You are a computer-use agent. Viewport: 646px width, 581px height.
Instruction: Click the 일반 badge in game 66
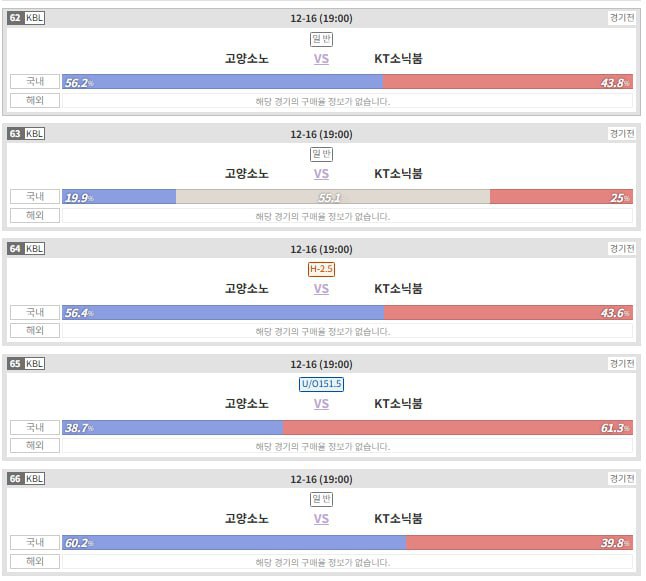click(x=321, y=499)
